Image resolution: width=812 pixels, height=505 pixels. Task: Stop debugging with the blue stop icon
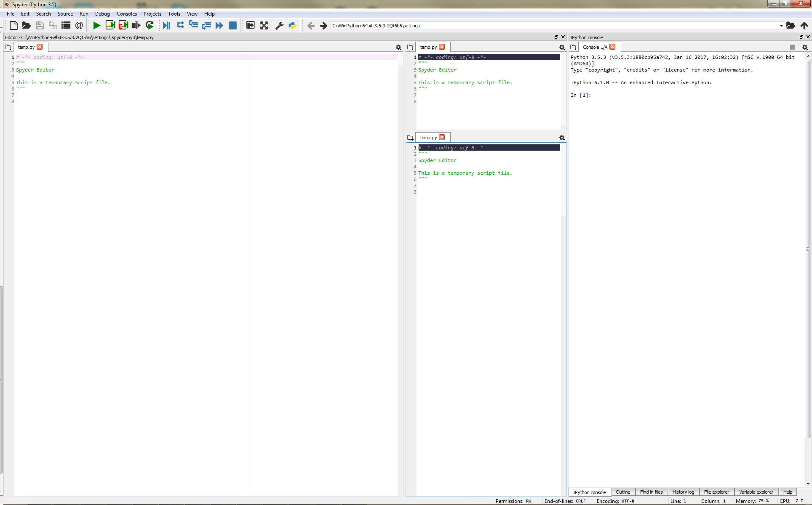[x=232, y=25]
